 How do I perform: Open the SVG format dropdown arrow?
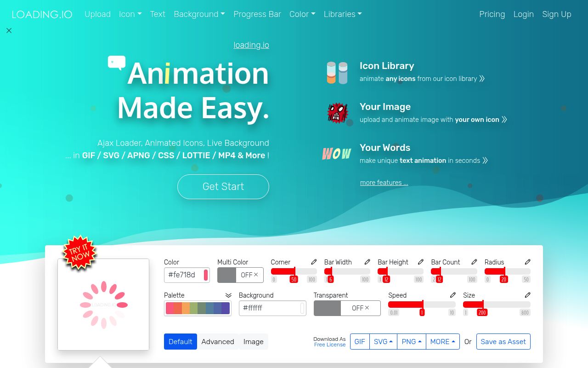pyautogui.click(x=390, y=341)
